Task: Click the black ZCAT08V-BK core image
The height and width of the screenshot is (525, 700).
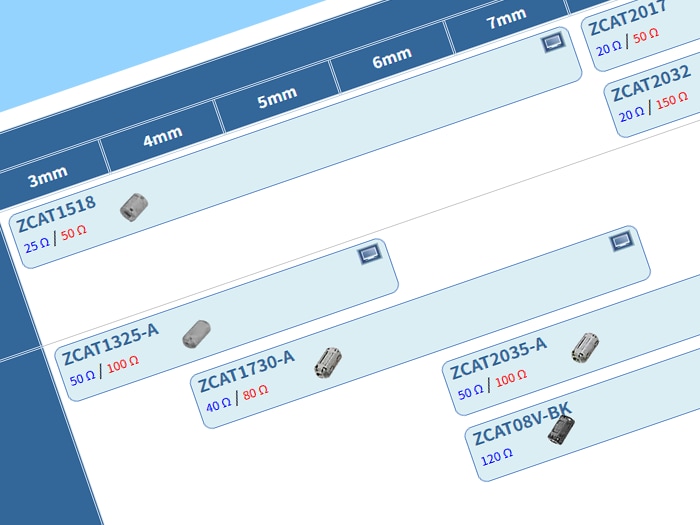Action: 561,429
